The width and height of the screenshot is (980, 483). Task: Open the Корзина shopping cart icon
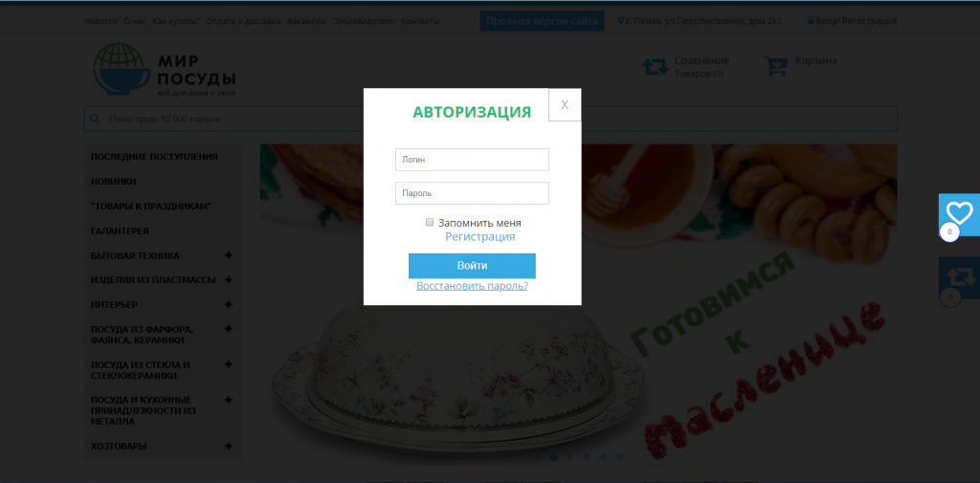[775, 67]
